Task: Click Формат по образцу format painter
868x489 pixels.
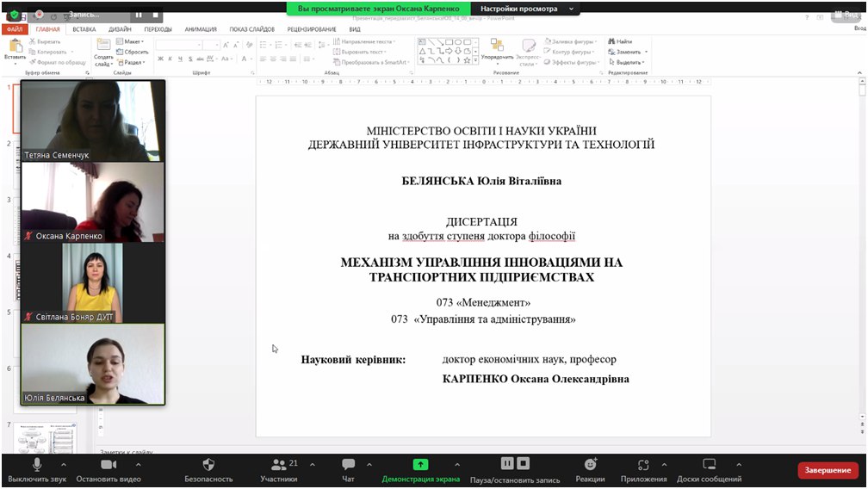Action: coord(58,63)
